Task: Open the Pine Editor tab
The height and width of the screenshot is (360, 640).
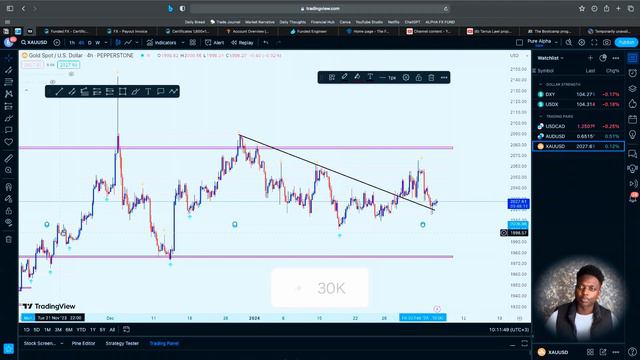Action: point(83,343)
